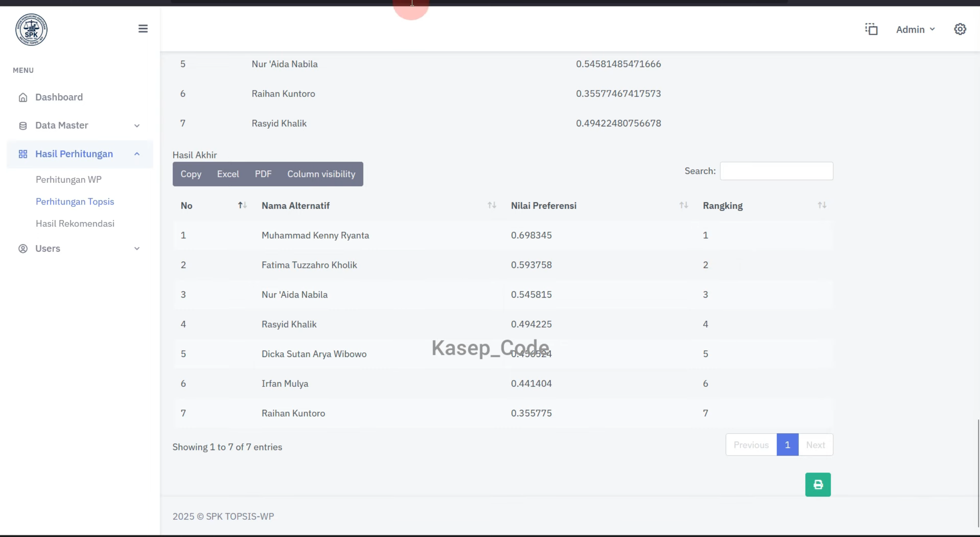Click the Users profile icon
980x537 pixels.
(23, 249)
